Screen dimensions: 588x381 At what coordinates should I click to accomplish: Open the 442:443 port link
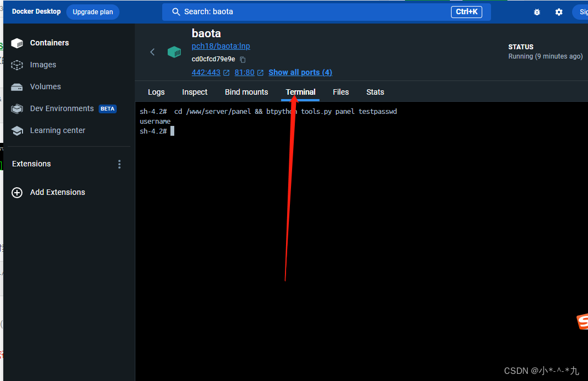[x=206, y=72]
